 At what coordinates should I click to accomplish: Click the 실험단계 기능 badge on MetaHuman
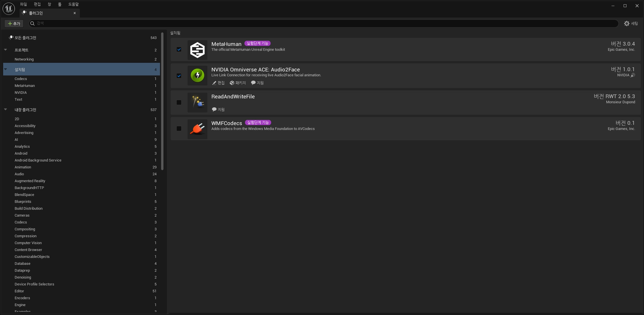[258, 43]
